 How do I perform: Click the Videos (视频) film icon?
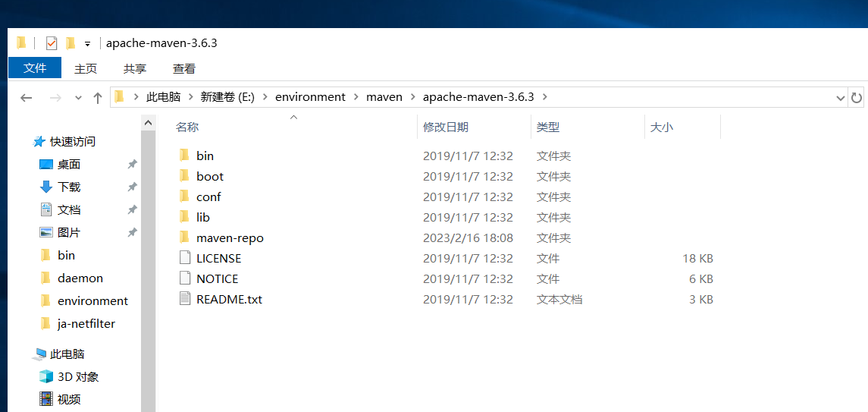46,398
